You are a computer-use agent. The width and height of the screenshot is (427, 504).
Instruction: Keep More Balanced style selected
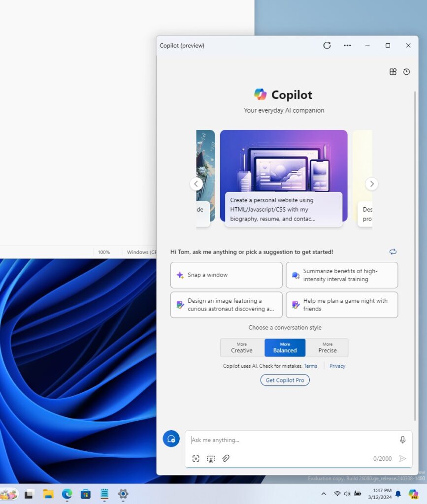click(285, 347)
